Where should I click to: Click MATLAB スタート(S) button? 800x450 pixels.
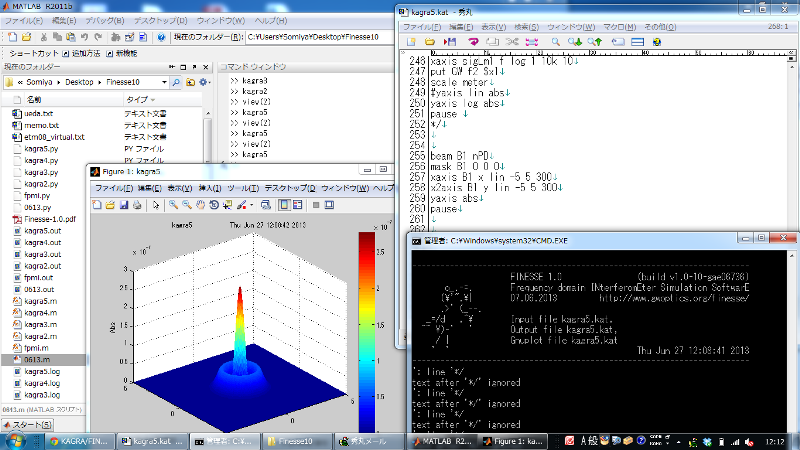tap(27, 424)
